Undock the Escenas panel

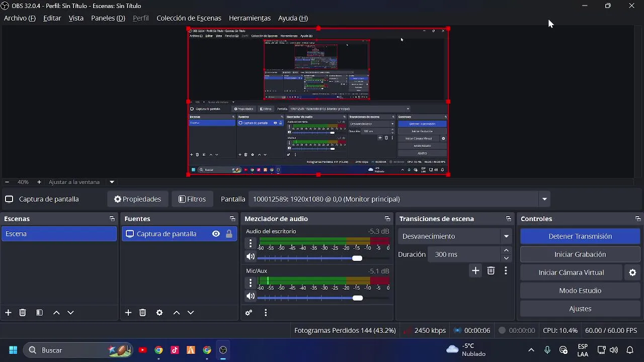[112, 219]
